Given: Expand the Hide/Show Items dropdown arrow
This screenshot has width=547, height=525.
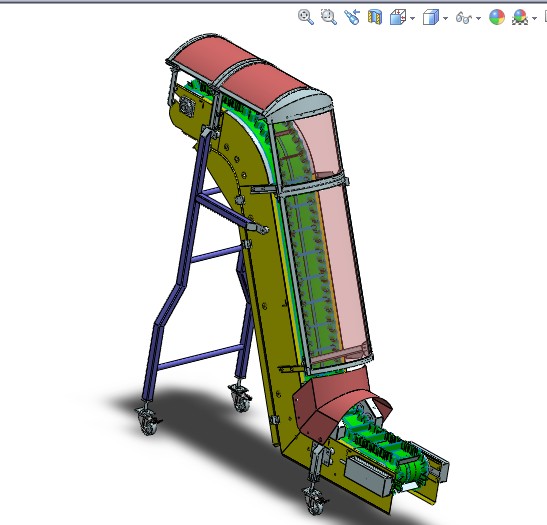Looking at the screenshot, I should click(478, 18).
